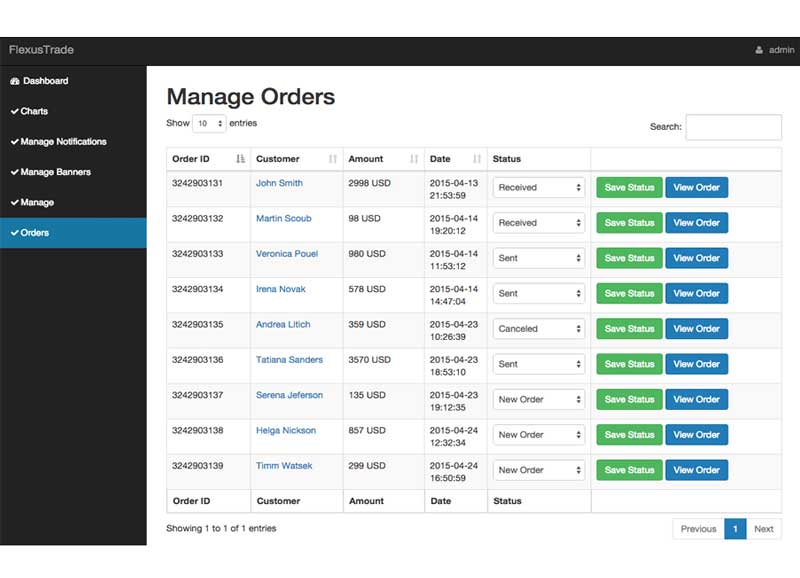Click Customer column sort arrows
The image size is (800, 578).
333,159
